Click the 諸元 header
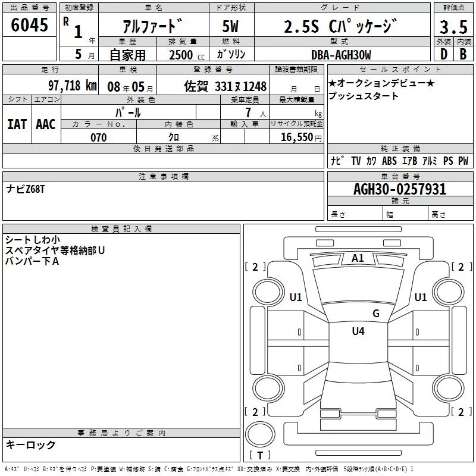This screenshot has height=476, width=476. pyautogui.click(x=400, y=201)
